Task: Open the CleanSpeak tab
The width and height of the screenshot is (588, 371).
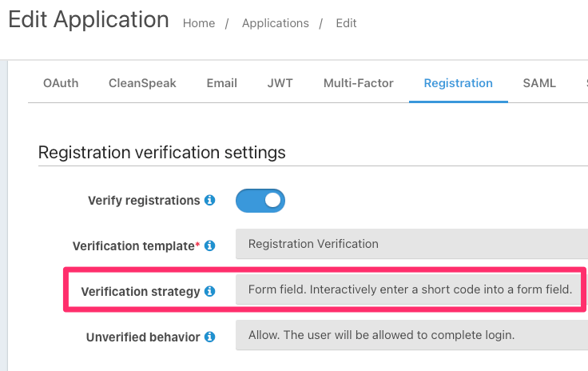Action: 142,83
